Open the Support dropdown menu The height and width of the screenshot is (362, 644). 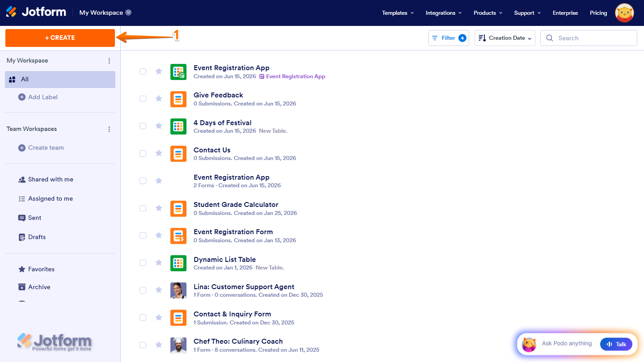527,13
